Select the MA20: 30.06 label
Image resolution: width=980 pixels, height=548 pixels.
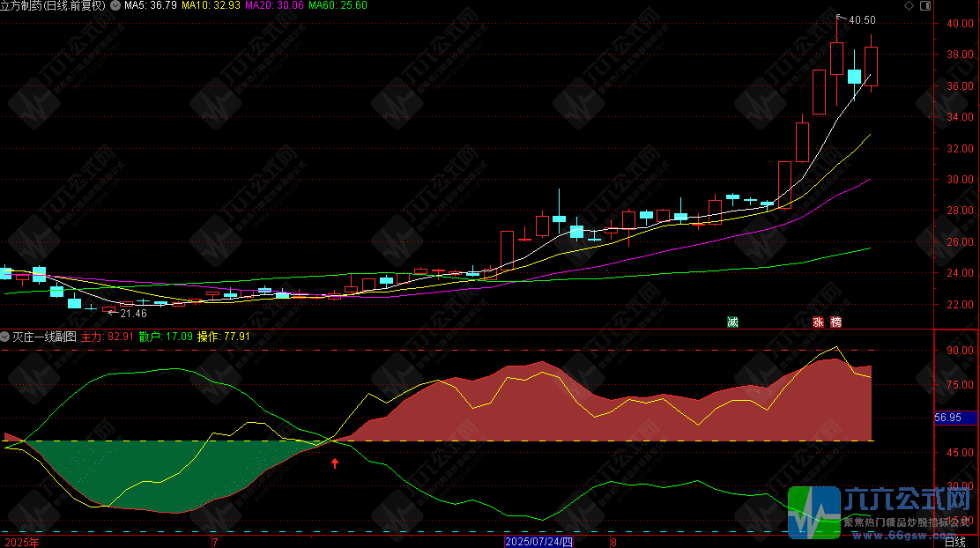pyautogui.click(x=274, y=5)
